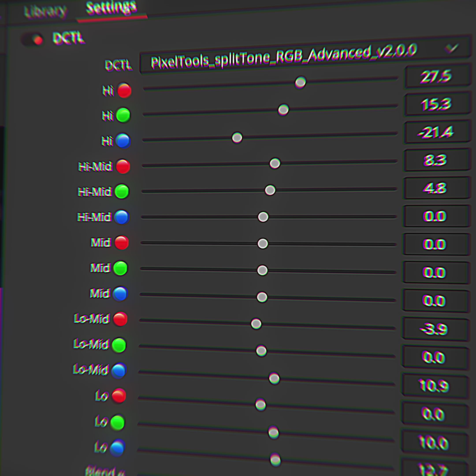The height and width of the screenshot is (476, 476).
Task: Click the dropdown chevron beside PixelTools_splitTone name
Action: point(451,48)
